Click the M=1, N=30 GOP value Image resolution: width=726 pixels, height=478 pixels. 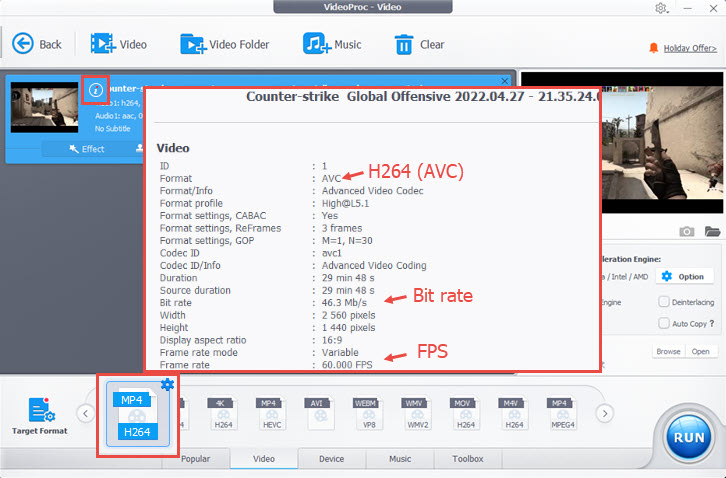pos(347,240)
